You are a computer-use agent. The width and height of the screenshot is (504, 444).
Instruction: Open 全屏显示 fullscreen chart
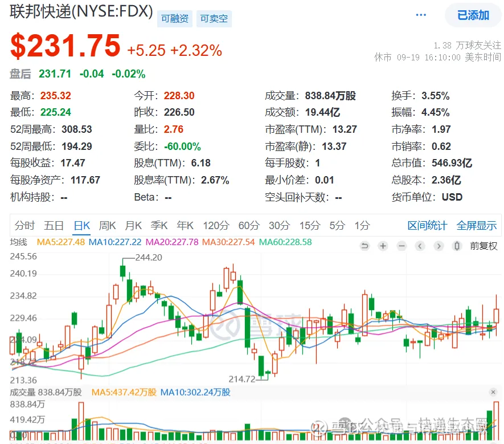(x=476, y=226)
